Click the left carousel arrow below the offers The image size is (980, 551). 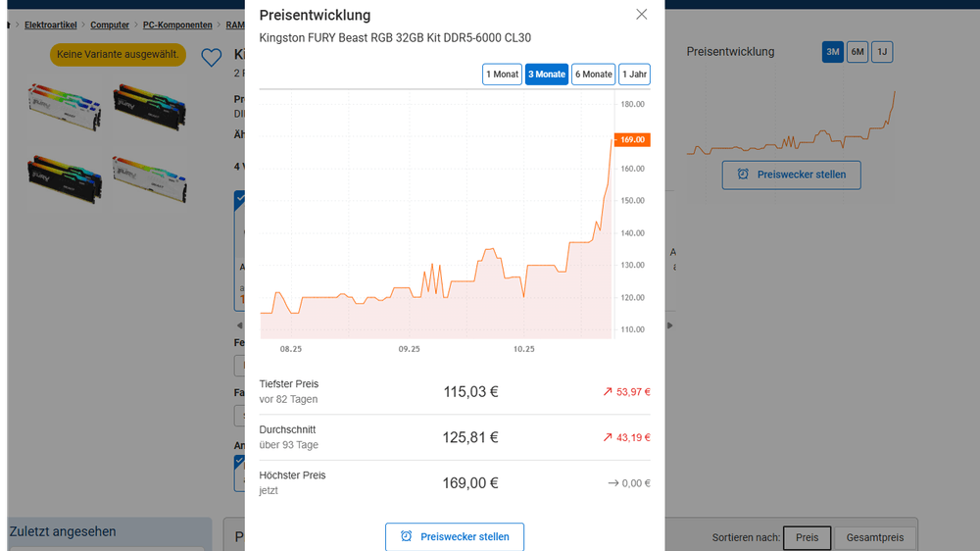click(x=238, y=325)
